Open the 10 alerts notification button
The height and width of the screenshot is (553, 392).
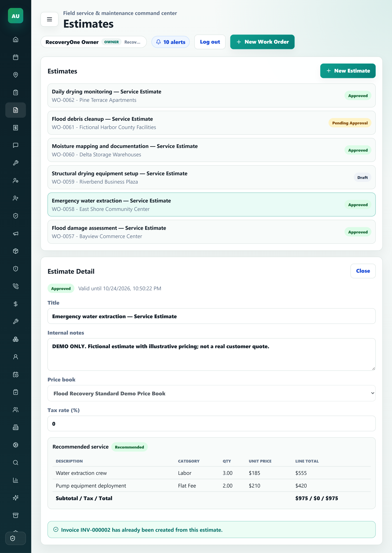[170, 42]
